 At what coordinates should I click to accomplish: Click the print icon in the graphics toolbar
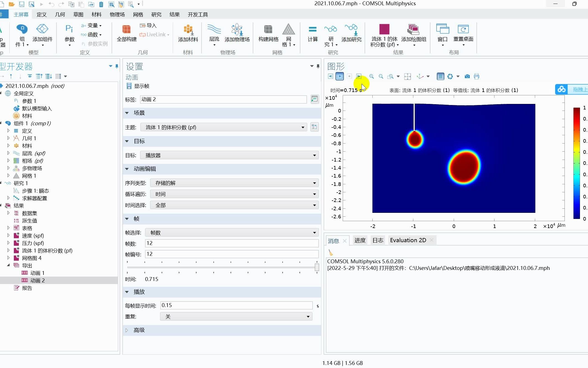tap(477, 76)
